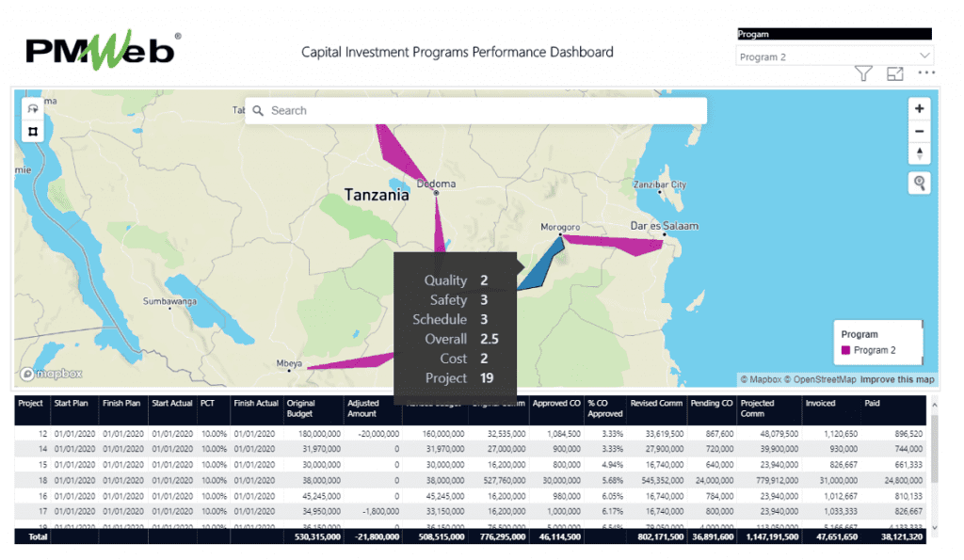
Task: Reset map compass bearing
Action: (x=919, y=153)
